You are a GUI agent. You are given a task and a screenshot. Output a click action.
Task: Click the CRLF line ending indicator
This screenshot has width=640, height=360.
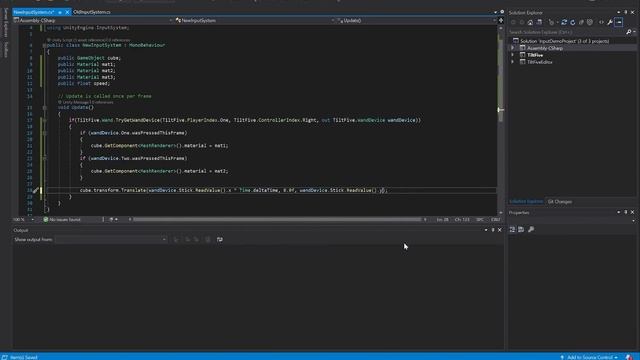[496, 220]
